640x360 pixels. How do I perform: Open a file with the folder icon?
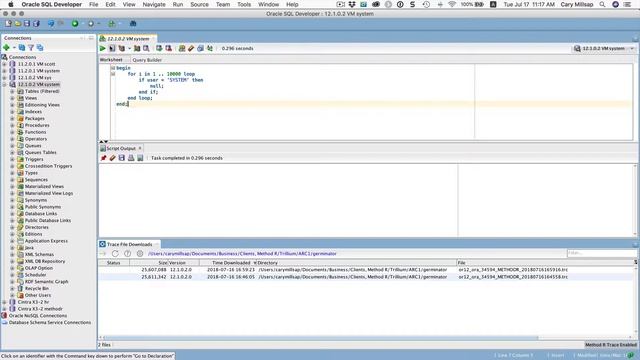pyautogui.click(x=18, y=24)
